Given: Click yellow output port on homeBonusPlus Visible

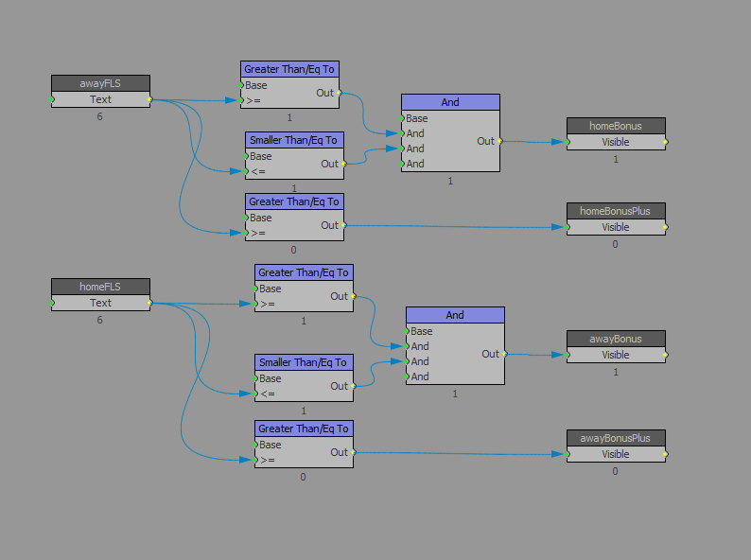Looking at the screenshot, I should click(x=665, y=227).
